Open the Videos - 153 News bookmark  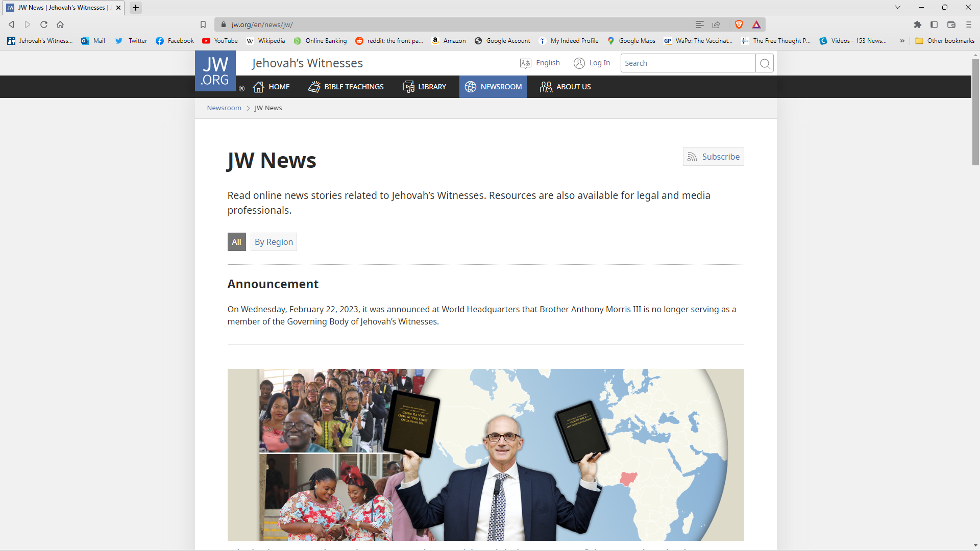(x=853, y=41)
